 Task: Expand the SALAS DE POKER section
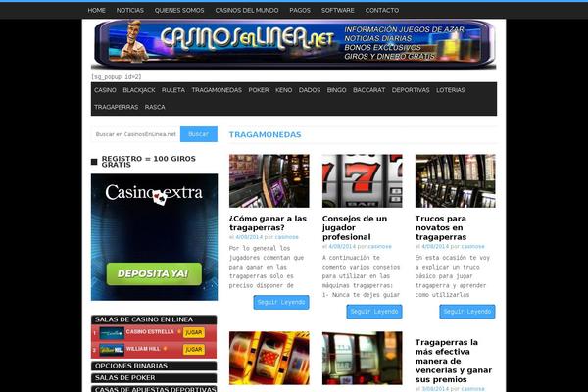tap(154, 378)
